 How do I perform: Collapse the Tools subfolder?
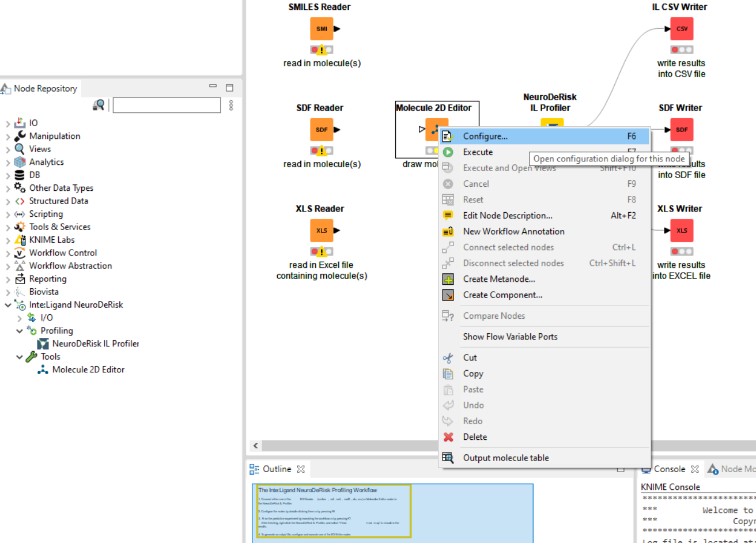[20, 357]
